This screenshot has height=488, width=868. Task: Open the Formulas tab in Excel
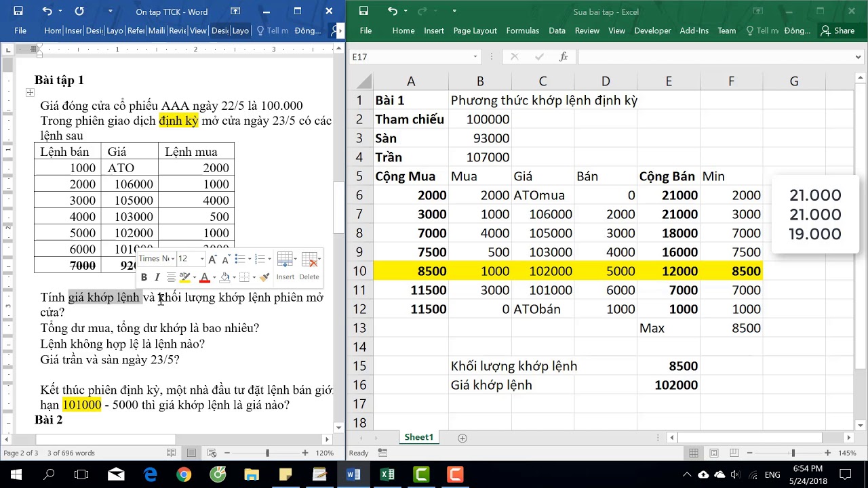coord(523,30)
